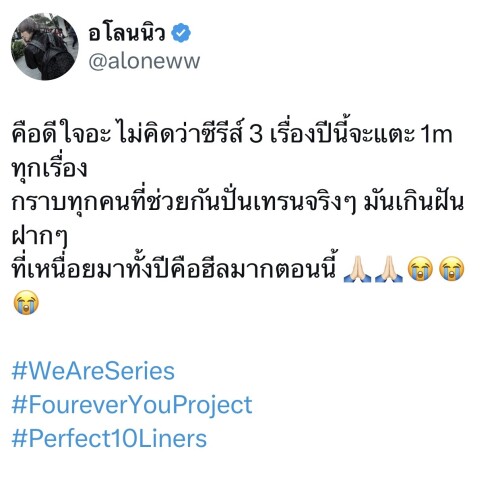Screen dimensions: 500x488
Task: Click the word ทุกเรื่อง
Action: (49, 169)
